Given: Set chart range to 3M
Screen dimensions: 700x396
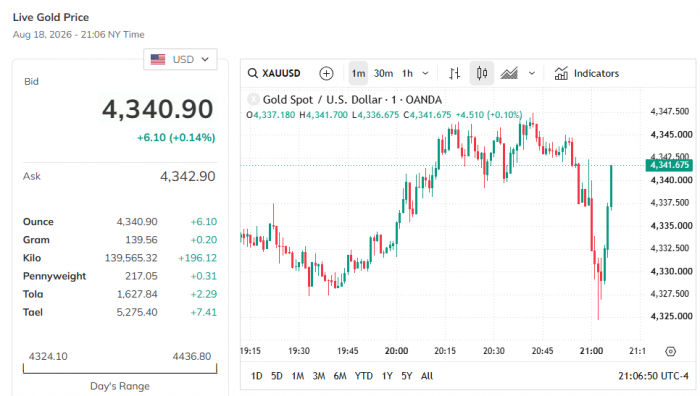Looking at the screenshot, I should [x=319, y=376].
